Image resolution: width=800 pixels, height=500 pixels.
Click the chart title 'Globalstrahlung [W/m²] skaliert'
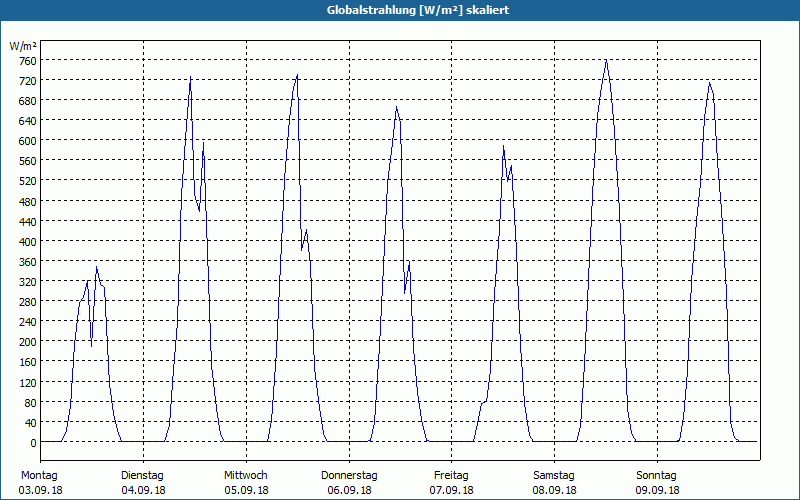[418, 10]
